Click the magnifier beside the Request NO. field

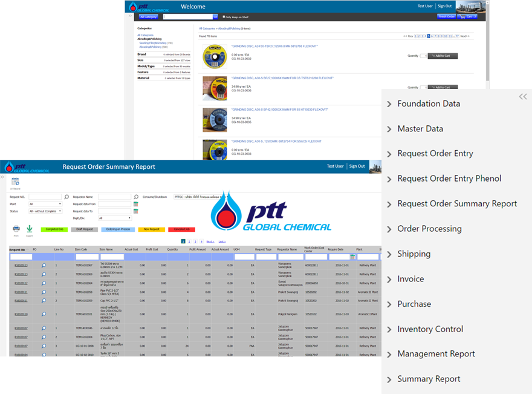(x=66, y=197)
